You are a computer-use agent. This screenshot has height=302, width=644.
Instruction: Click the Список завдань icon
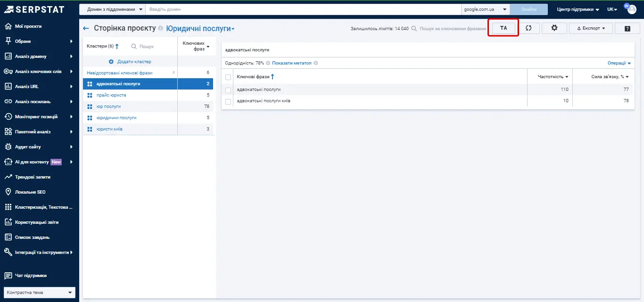[x=8, y=237]
